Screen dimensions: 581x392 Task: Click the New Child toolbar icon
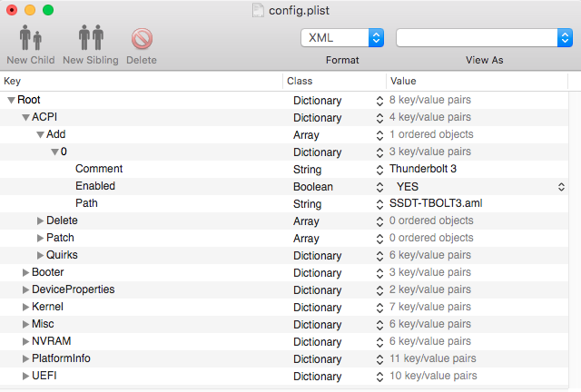tap(30, 38)
